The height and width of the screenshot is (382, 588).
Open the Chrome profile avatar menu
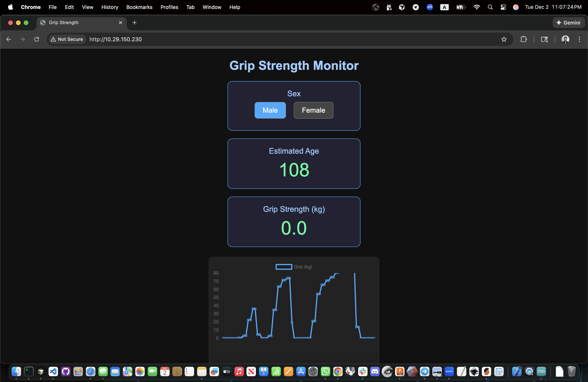[x=565, y=39]
